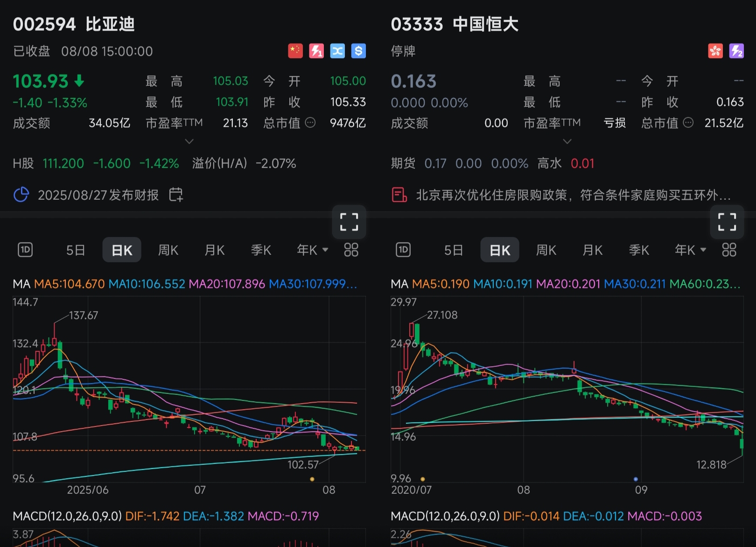Click 27.108 high marker on Evergrande chart
The width and height of the screenshot is (756, 547).
(x=442, y=315)
